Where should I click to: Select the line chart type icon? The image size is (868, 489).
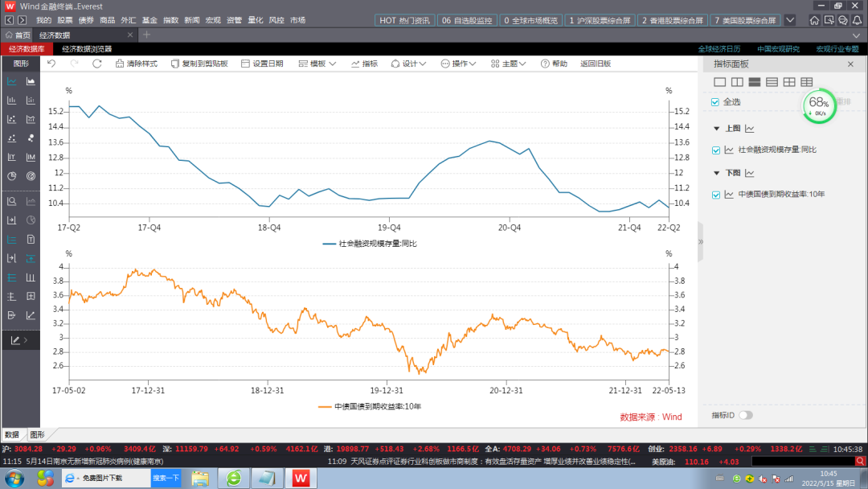(x=12, y=81)
